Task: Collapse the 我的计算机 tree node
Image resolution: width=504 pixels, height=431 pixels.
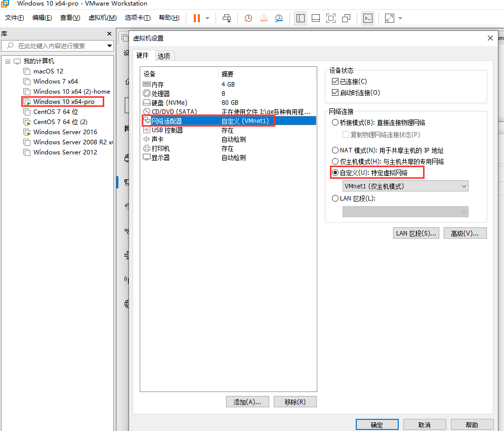Action: [8, 61]
